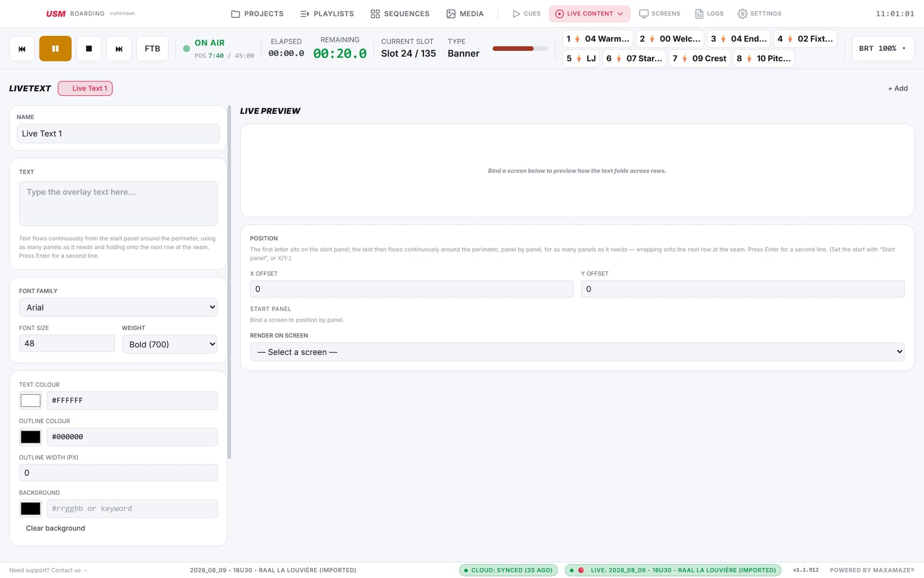
Task: Click the Outline Width field
Action: [x=118, y=473]
